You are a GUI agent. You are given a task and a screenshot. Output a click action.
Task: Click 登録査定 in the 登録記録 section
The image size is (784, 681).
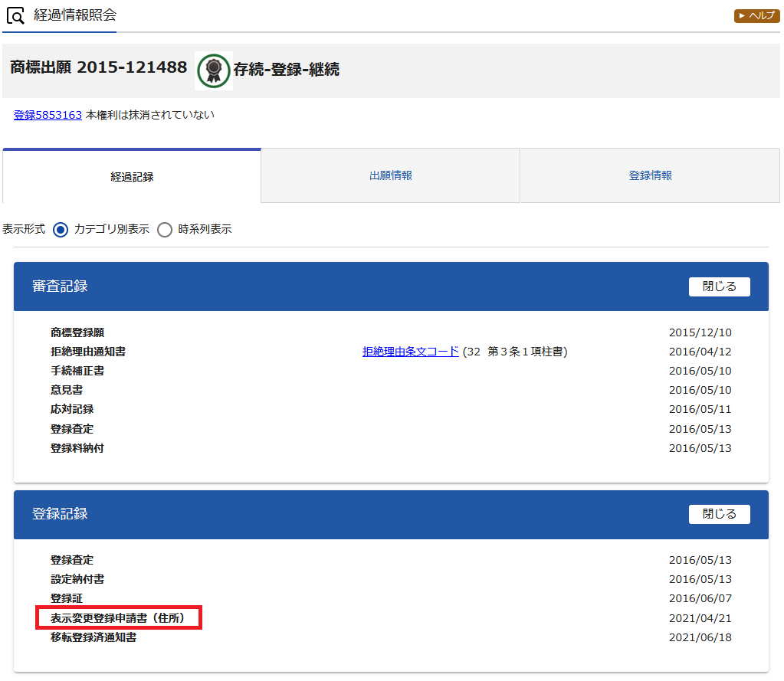click(x=72, y=560)
